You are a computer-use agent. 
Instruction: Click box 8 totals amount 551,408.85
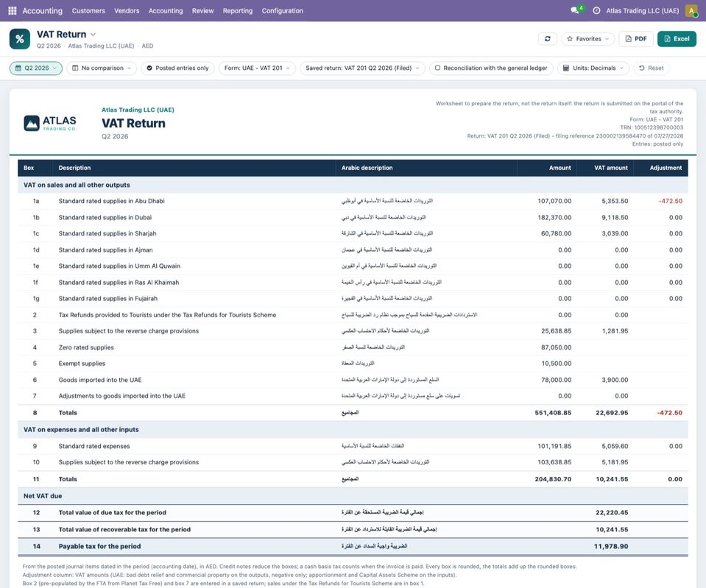pyautogui.click(x=553, y=412)
